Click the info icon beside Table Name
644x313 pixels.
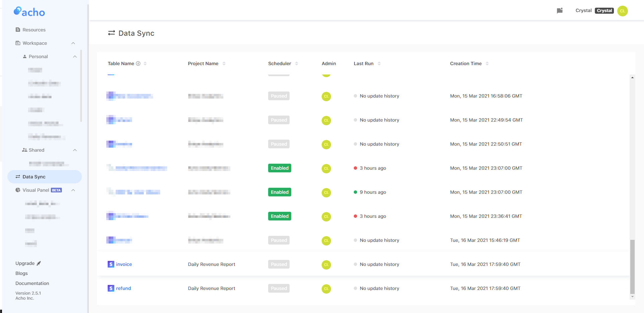[138, 63]
